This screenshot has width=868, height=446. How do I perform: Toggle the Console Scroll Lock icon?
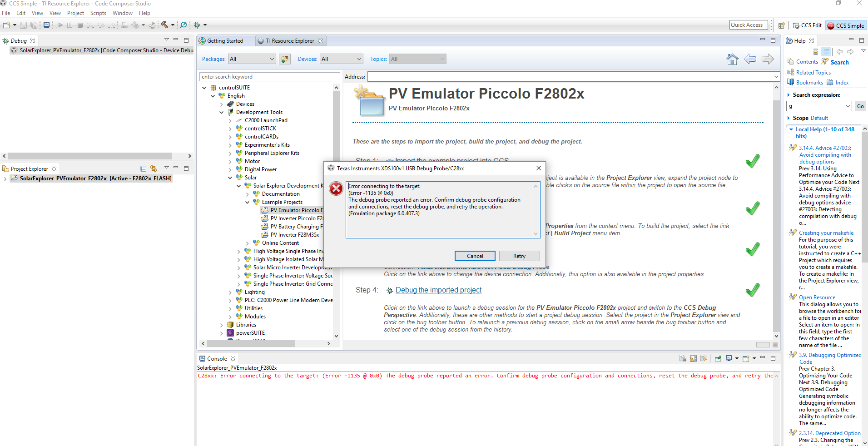[693, 358]
